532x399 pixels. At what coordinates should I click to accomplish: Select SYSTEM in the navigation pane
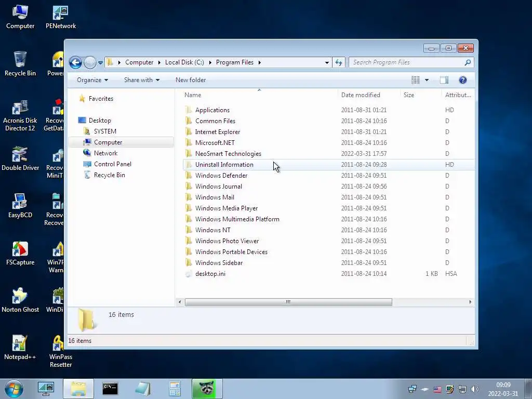[x=100, y=131]
